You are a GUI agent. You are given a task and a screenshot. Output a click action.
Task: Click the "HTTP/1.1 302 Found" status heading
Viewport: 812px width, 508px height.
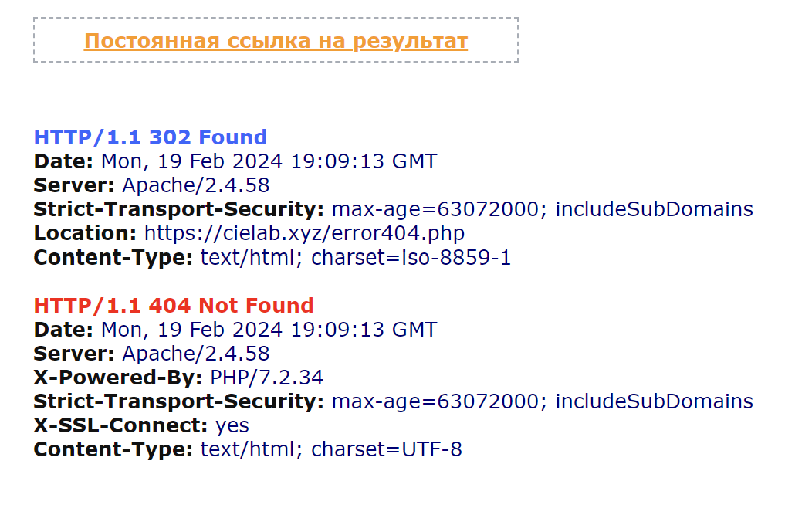pos(151,137)
